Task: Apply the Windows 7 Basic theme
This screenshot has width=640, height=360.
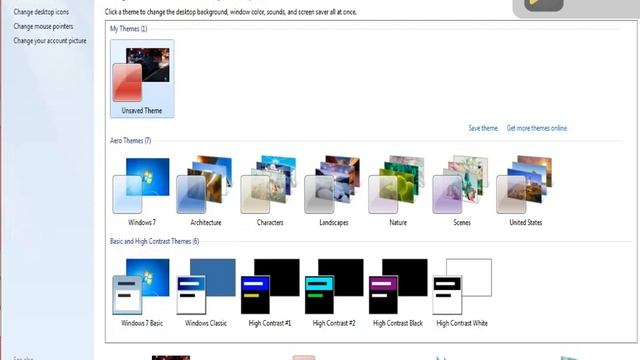Action: pyautogui.click(x=142, y=292)
